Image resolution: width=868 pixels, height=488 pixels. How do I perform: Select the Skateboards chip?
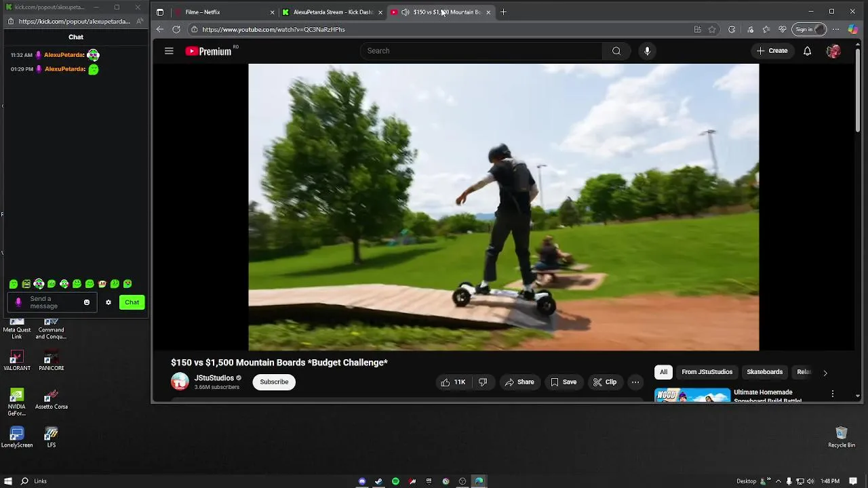click(765, 372)
